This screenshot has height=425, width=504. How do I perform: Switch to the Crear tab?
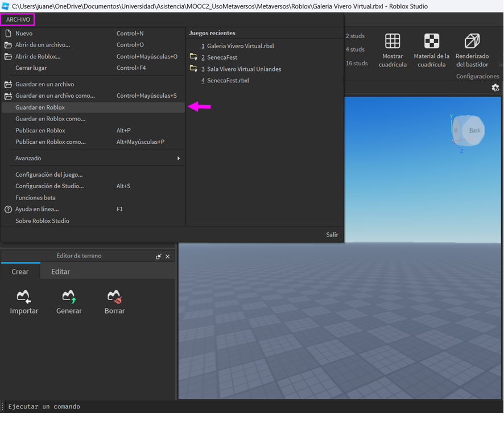[x=20, y=272]
